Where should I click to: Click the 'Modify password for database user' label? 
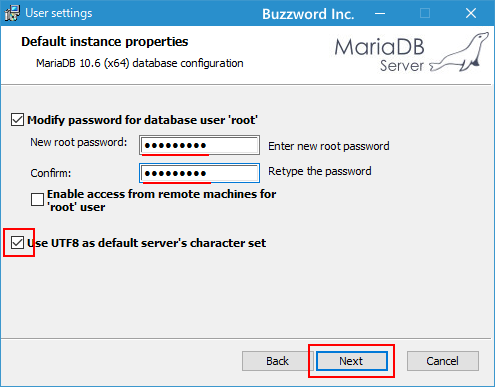142,120
